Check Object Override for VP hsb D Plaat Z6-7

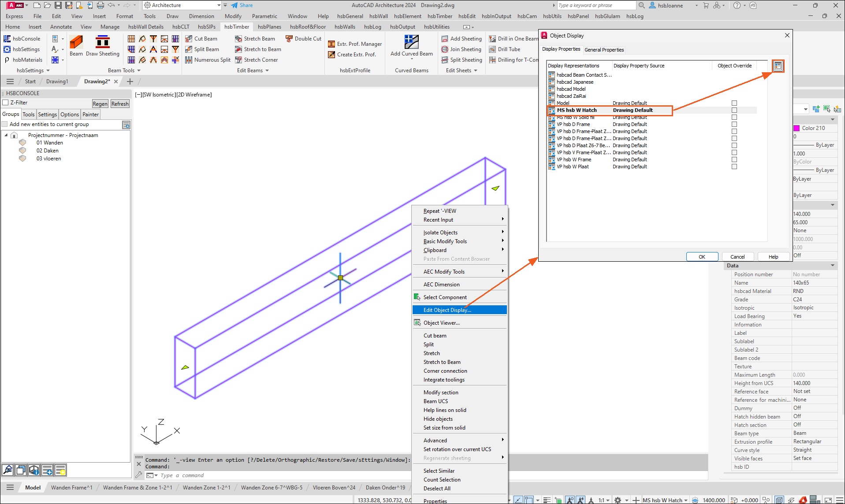734,145
